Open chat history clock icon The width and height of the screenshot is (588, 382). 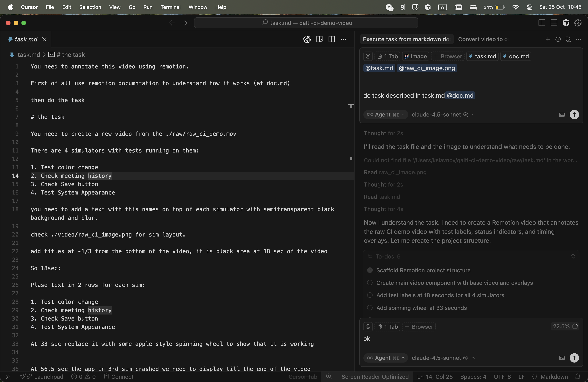[558, 39]
